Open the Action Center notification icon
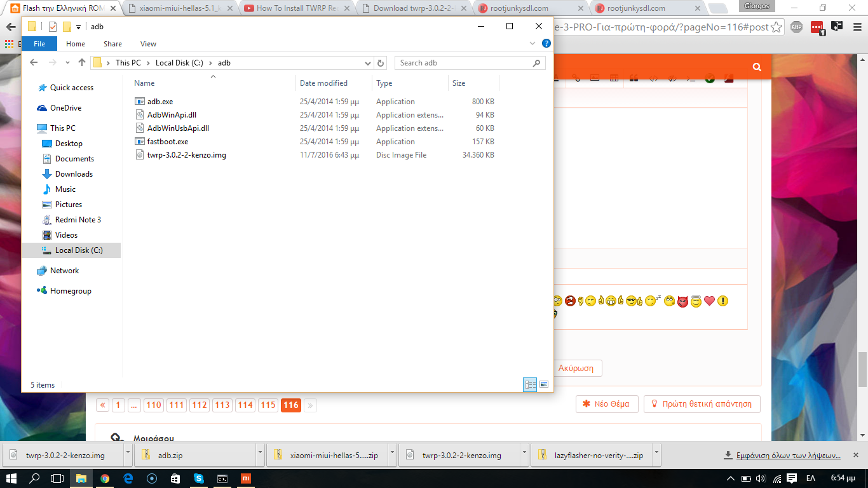Screen dimensions: 868x488 792,478
